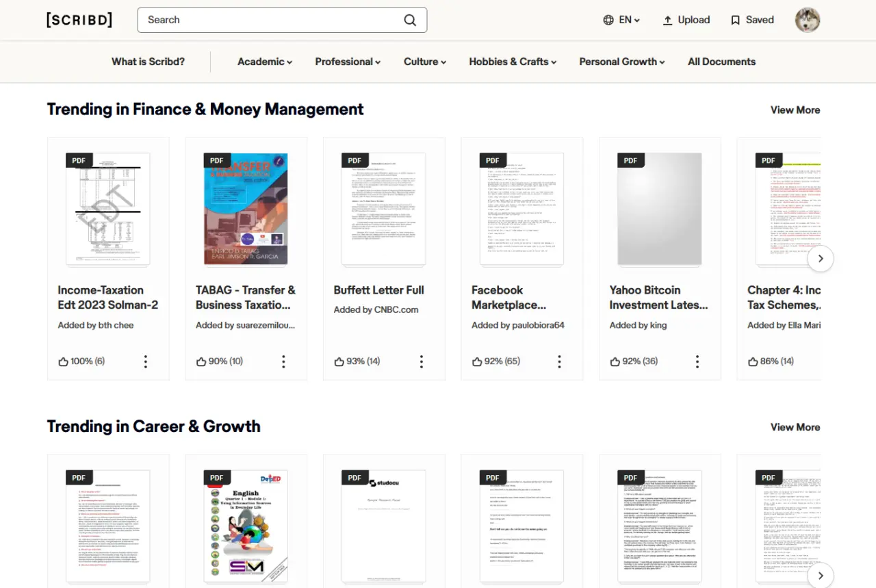Open the EN language selector
Image resolution: width=876 pixels, height=588 pixels.
[621, 20]
